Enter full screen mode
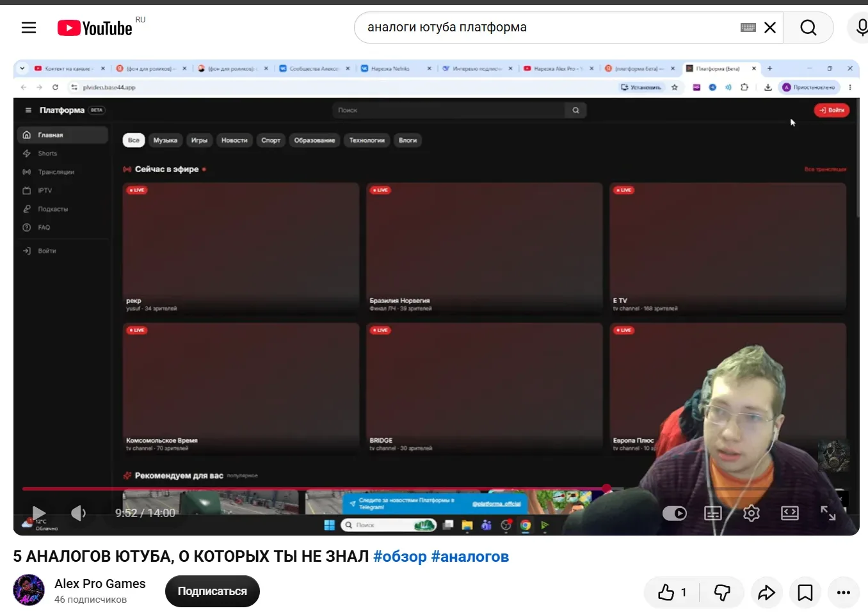The image size is (868, 613). coord(828,513)
